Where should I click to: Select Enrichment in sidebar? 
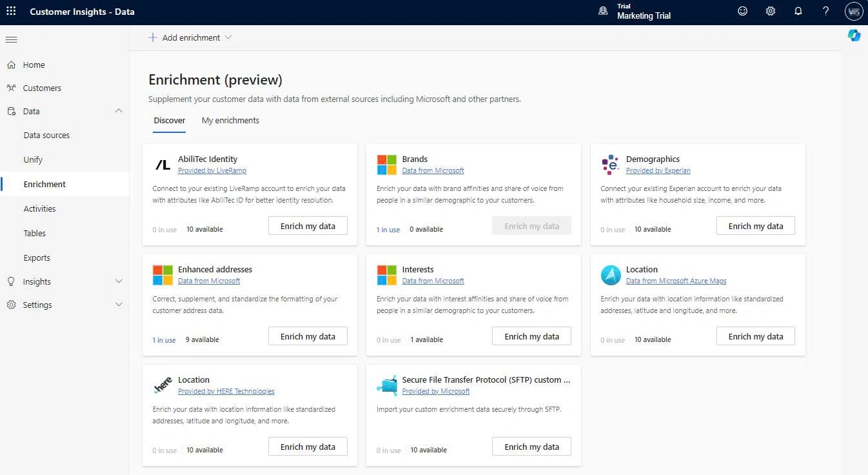64,185
